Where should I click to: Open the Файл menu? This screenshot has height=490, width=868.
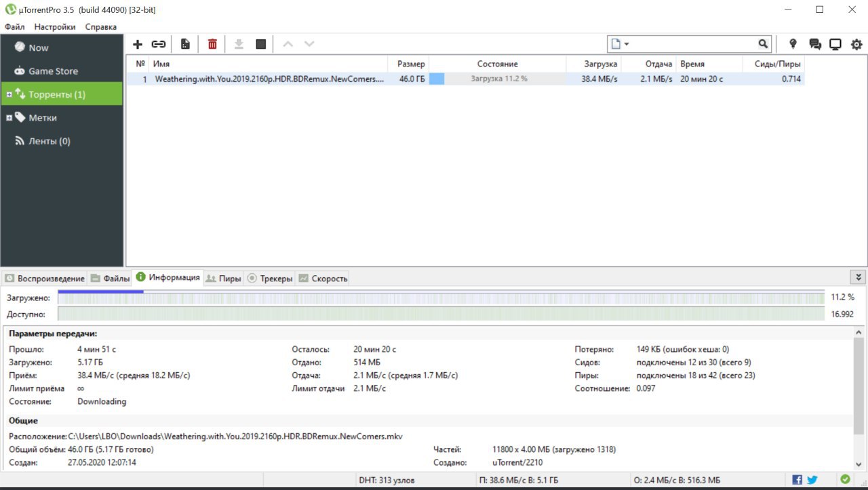[14, 27]
